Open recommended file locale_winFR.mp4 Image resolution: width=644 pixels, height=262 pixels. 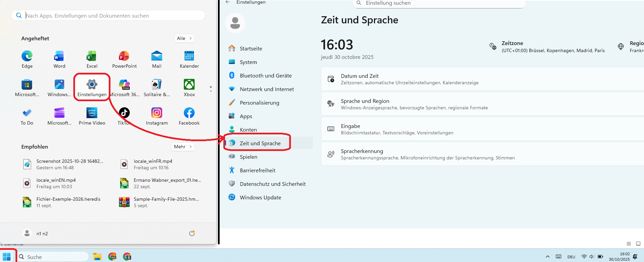[153, 164]
